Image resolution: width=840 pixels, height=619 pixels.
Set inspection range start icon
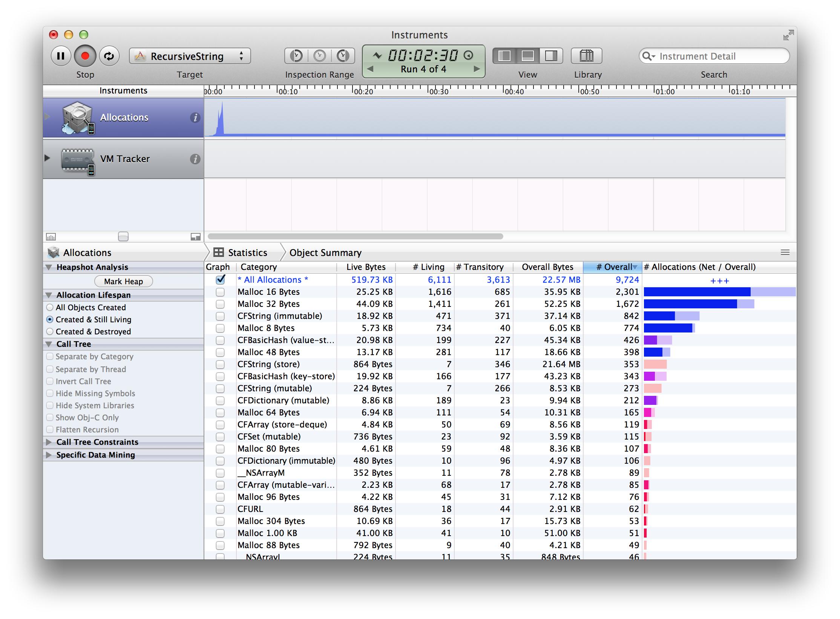point(296,56)
